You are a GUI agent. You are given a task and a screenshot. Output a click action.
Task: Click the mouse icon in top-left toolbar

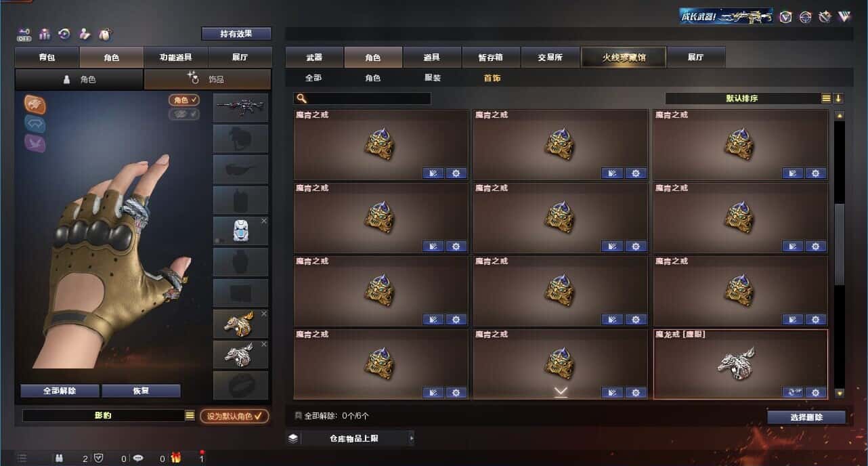[105, 34]
